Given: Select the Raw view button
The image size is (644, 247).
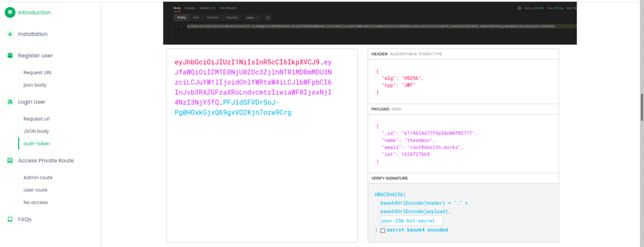Looking at the screenshot, I should tap(197, 18).
